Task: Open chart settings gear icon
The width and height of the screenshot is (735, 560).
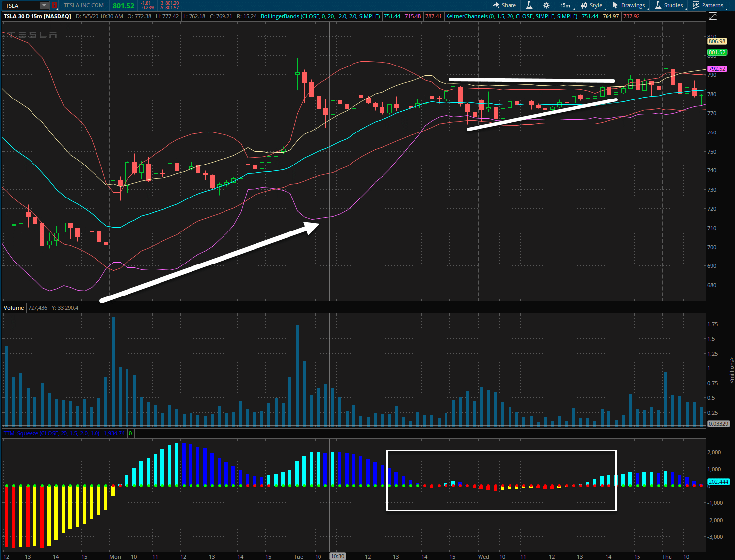Action: pos(546,5)
